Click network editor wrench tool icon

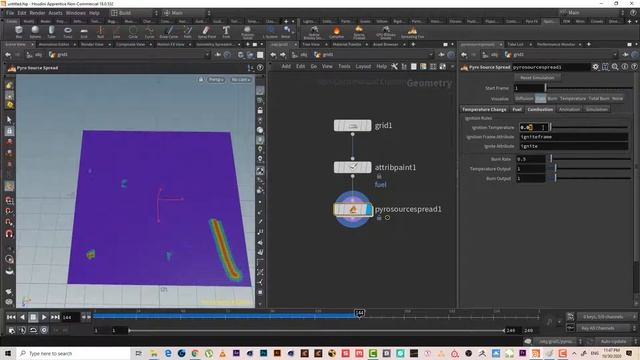[x=394, y=66]
